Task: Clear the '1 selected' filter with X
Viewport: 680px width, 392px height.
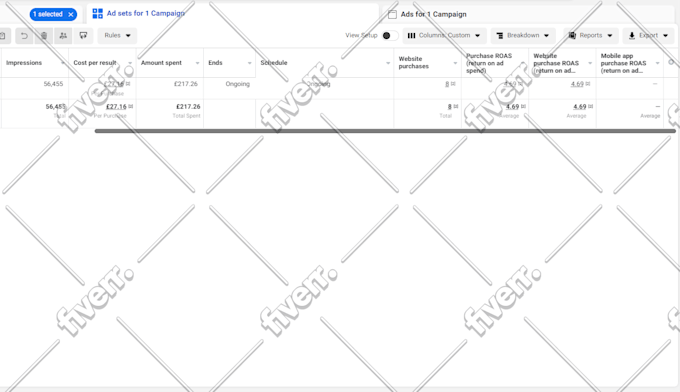Action: [71, 14]
